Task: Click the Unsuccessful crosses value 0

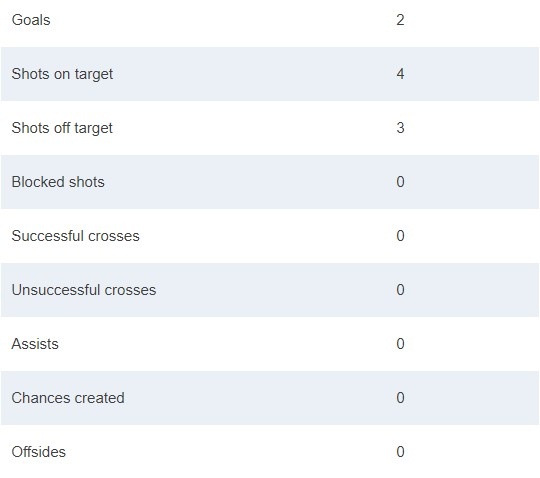Action: point(400,290)
